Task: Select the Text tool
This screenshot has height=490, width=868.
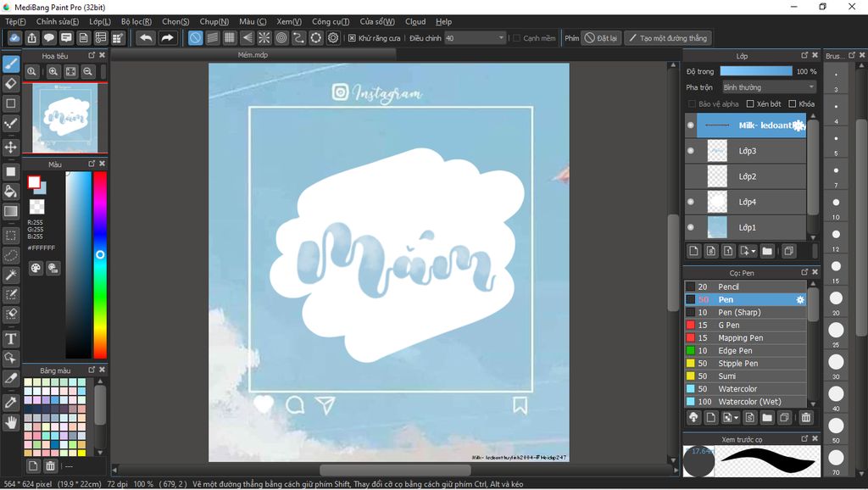Action: point(10,339)
